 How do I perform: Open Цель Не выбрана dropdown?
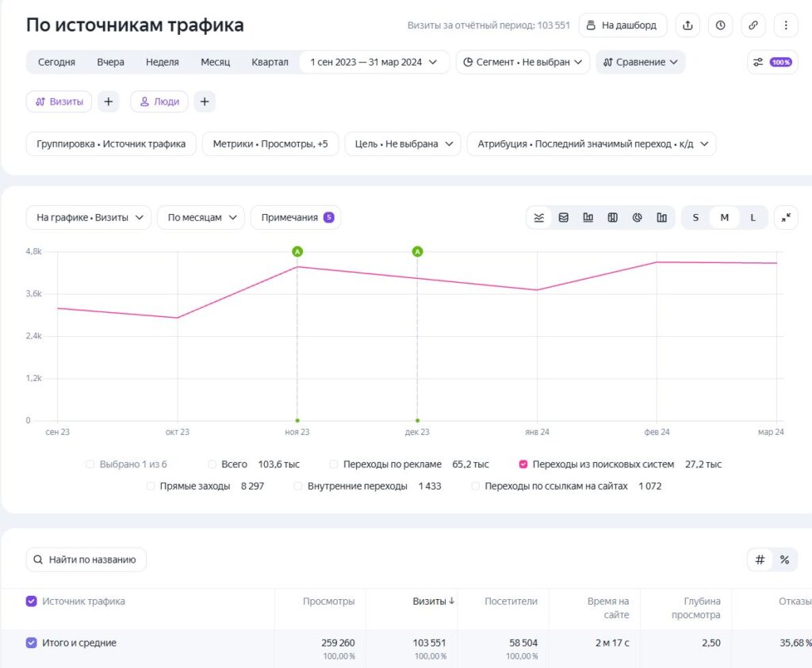click(403, 144)
